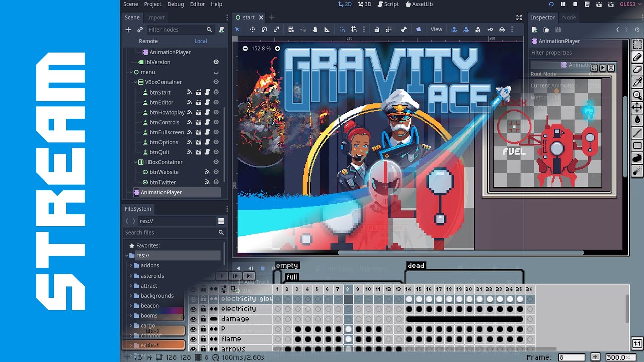
Task: Expand the backgrounds folder
Action: pyautogui.click(x=131, y=296)
